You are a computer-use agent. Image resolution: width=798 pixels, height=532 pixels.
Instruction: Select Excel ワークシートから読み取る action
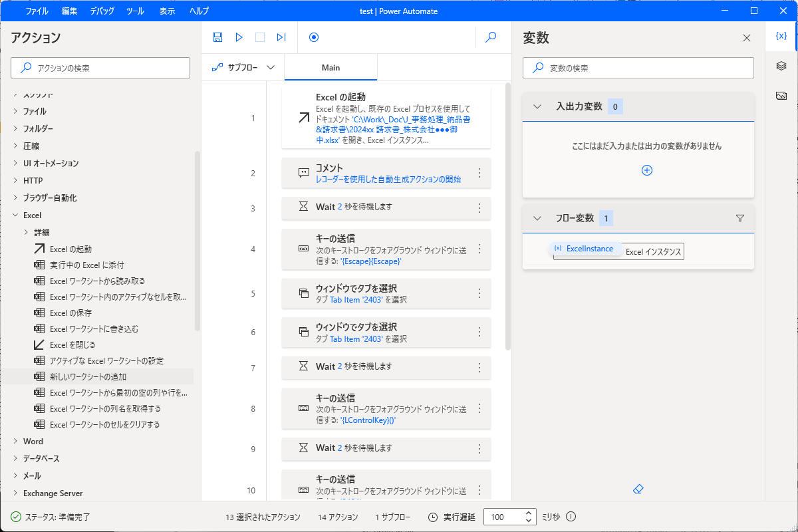(97, 281)
